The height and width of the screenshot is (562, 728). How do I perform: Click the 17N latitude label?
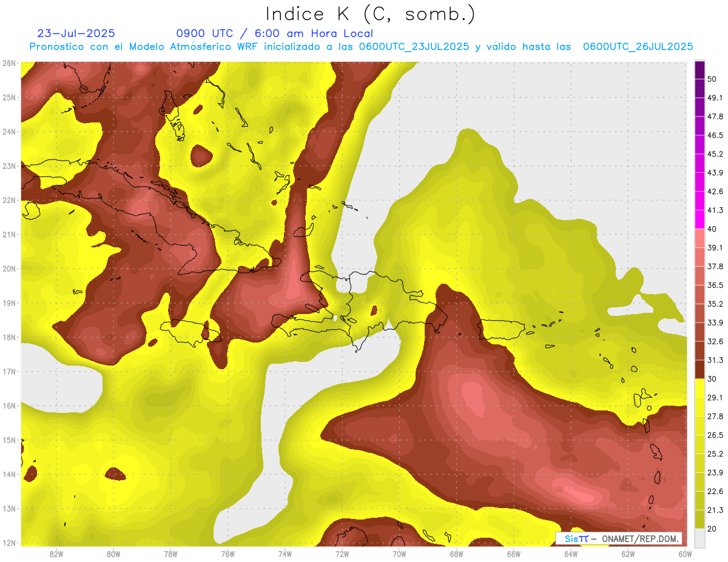coord(8,372)
